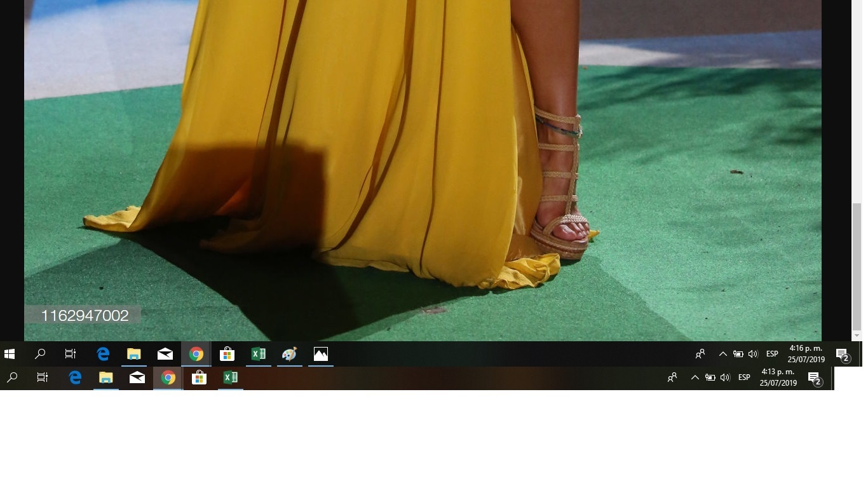Click the Excel icon in the upper taskbar
The height and width of the screenshot is (488, 868).
pos(259,354)
